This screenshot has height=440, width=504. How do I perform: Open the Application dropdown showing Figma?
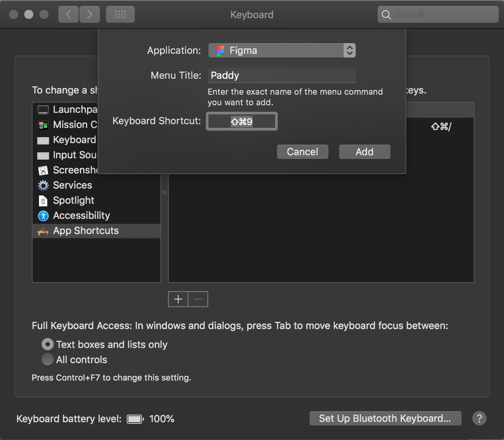[282, 50]
